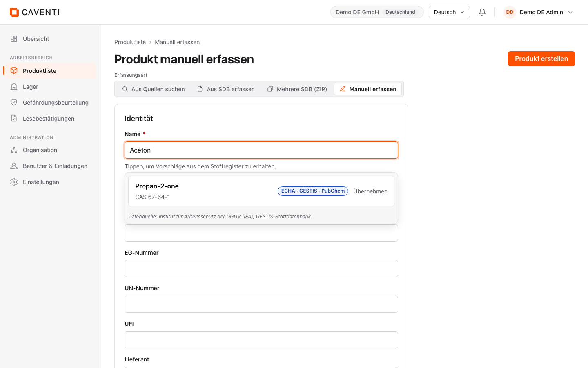Click the Gefährdungsbeurteilung shield icon
The height and width of the screenshot is (368, 588).
[x=14, y=102]
